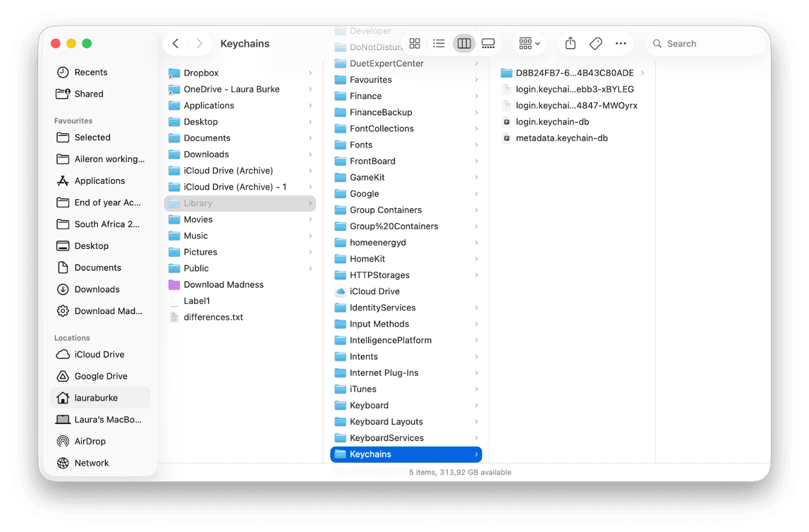Go back using the back arrow
Viewport: 809px width, 532px height.
click(174, 43)
